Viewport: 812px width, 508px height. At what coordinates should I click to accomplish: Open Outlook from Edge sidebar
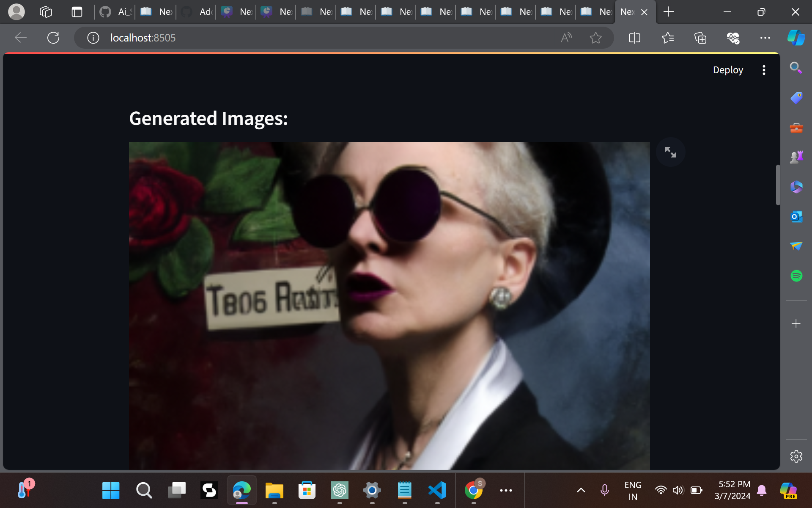point(796,217)
